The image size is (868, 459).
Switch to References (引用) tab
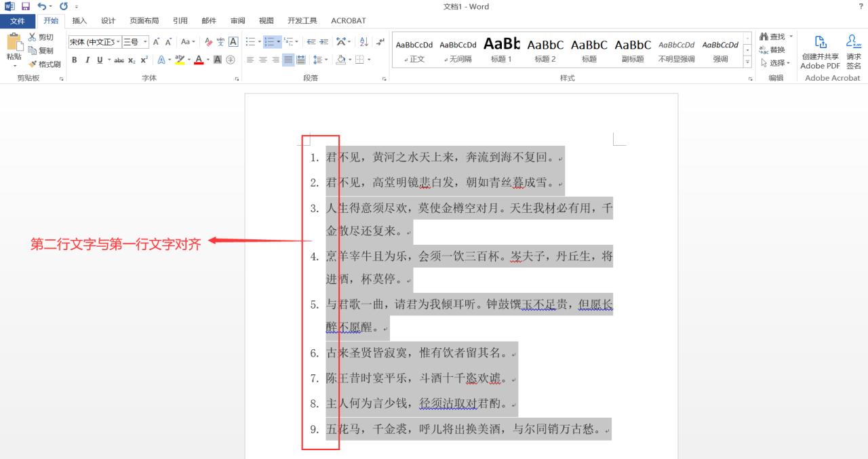[x=180, y=21]
